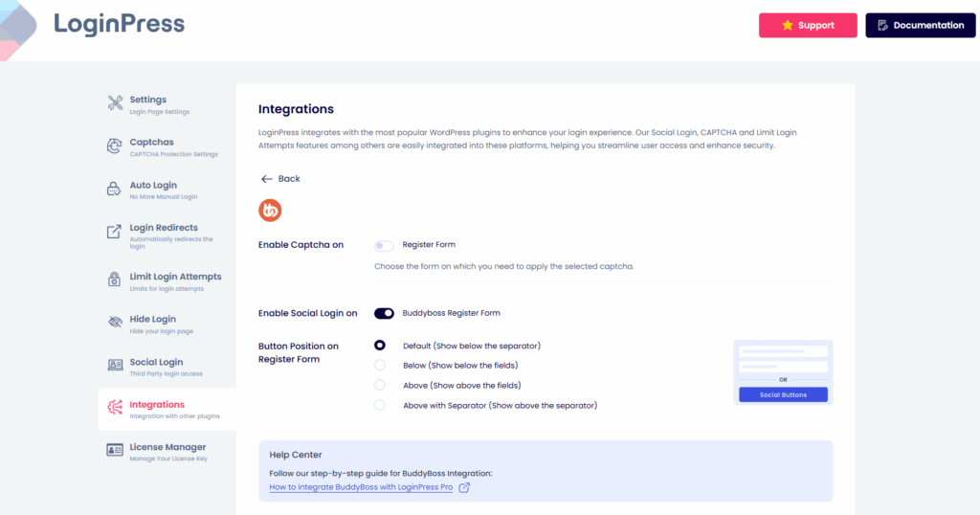Open the Hide Login menu item

[167, 324]
